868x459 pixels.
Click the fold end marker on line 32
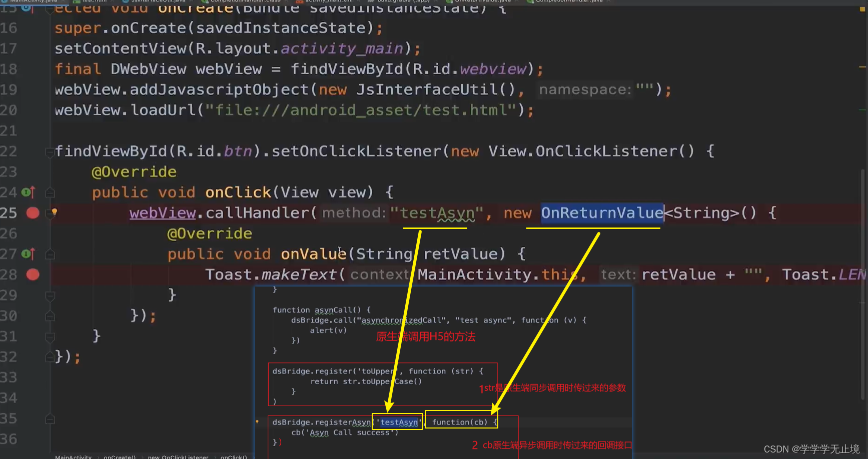pyautogui.click(x=50, y=357)
